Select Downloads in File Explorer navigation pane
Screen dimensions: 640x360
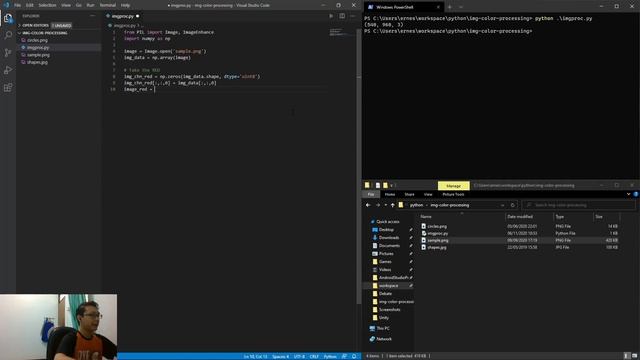point(389,238)
